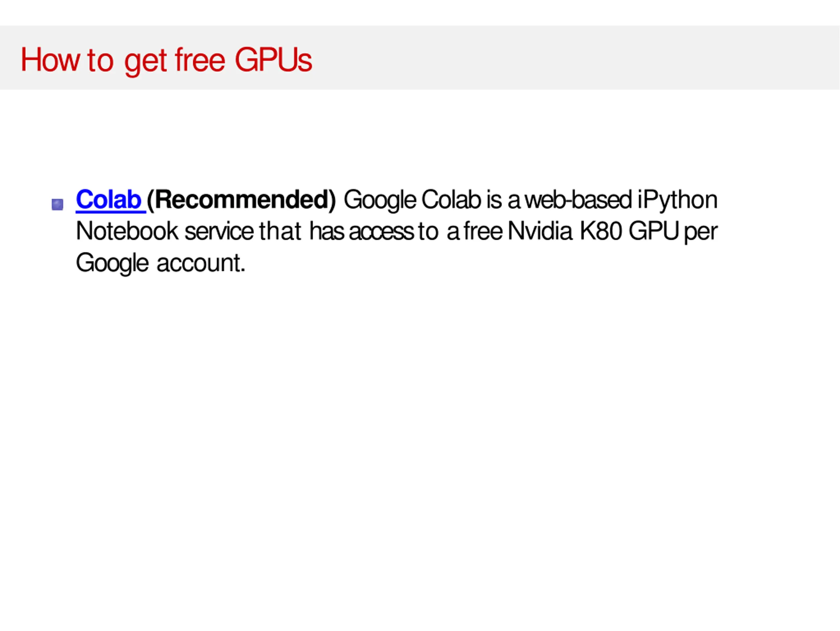
Task: Click the word 'iPython' in the bullet
Action: click(x=677, y=200)
